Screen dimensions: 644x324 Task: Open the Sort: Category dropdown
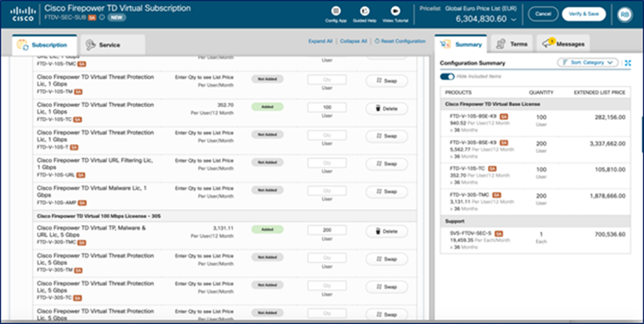(x=588, y=62)
